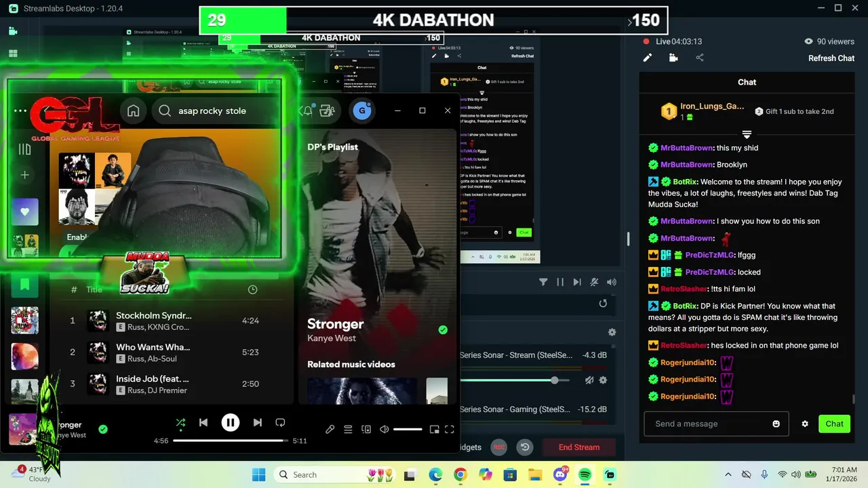Click Kanye West artist link in panel

pos(332,338)
